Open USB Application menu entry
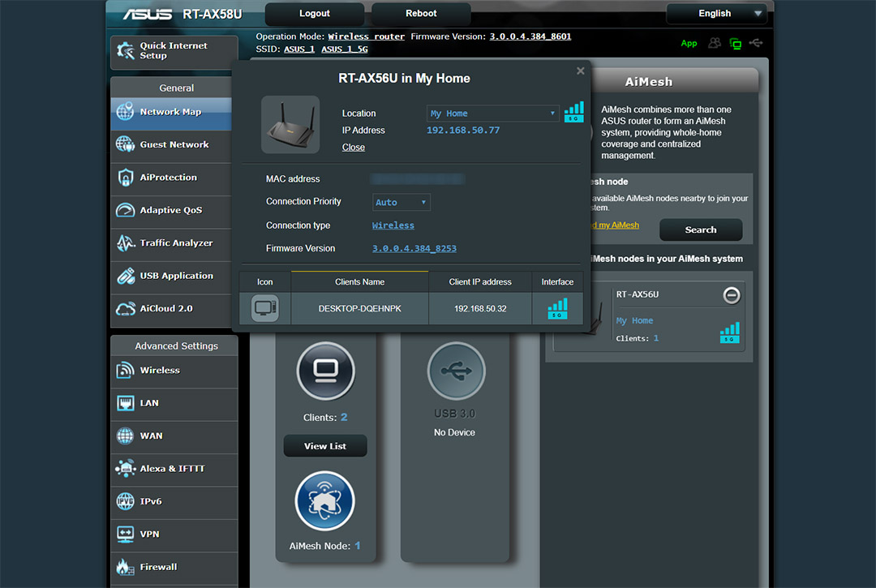876x588 pixels. tap(171, 277)
